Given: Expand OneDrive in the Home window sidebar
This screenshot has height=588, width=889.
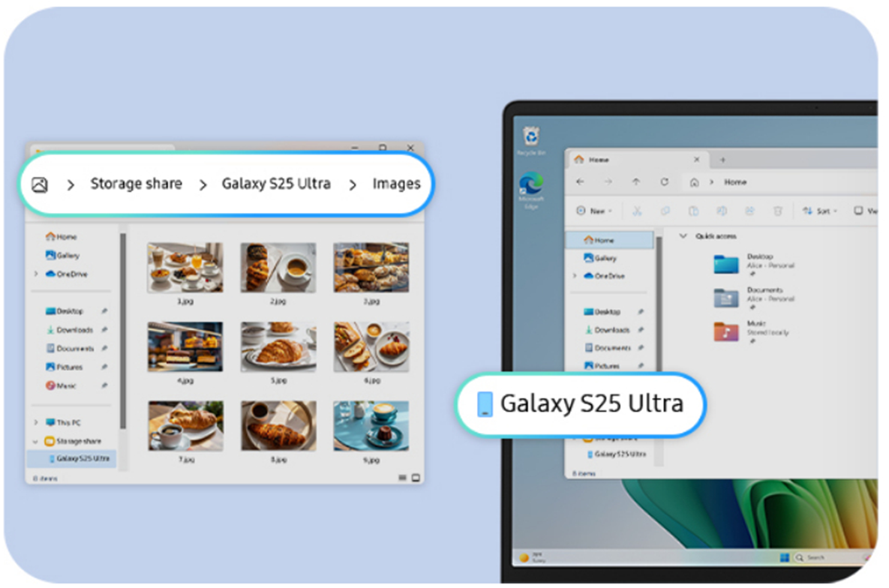Looking at the screenshot, I should click(575, 276).
